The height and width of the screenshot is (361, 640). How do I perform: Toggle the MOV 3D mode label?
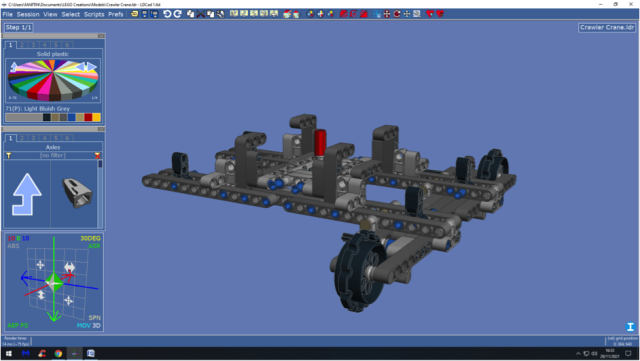tap(89, 325)
